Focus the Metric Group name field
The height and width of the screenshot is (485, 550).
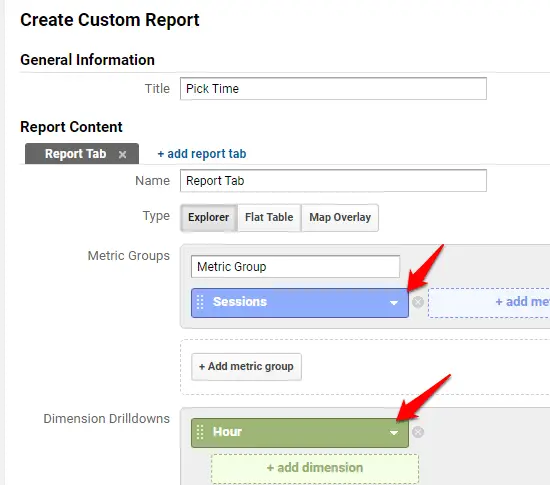click(295, 267)
